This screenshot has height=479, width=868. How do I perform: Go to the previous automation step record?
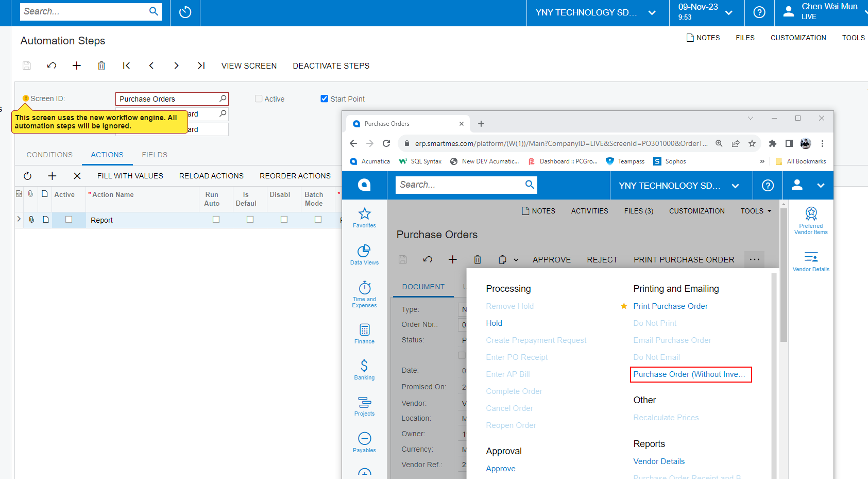click(151, 65)
